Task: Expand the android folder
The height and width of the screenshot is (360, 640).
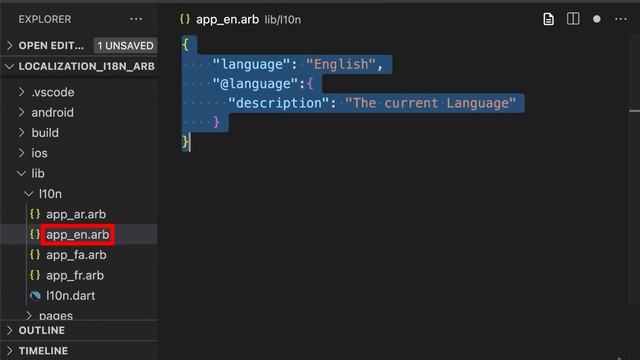Action: tap(22, 112)
